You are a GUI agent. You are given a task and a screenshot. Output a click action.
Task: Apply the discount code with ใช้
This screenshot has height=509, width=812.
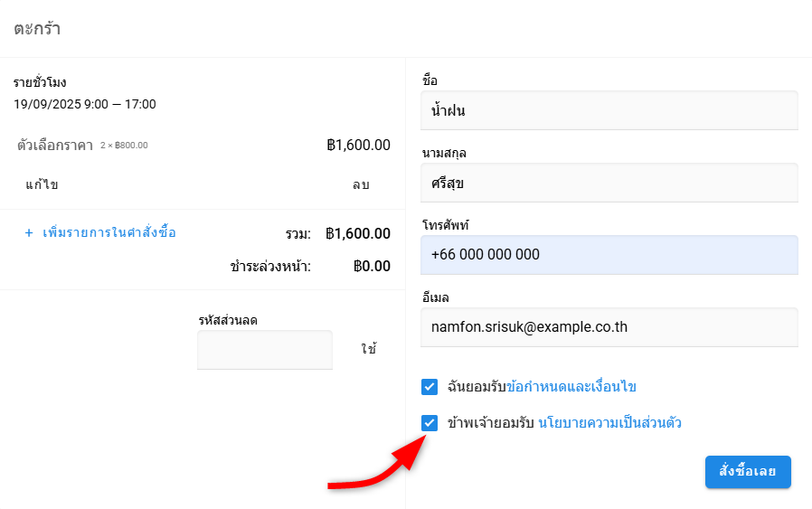tap(369, 349)
